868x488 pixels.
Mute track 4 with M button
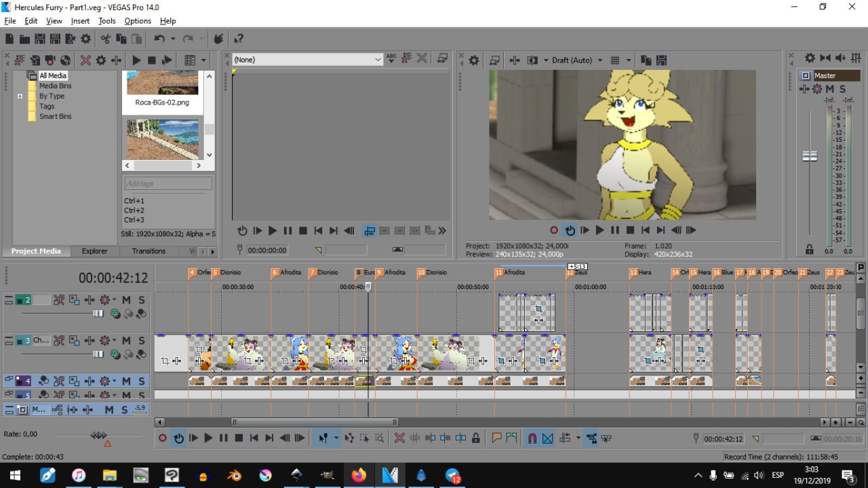point(126,381)
